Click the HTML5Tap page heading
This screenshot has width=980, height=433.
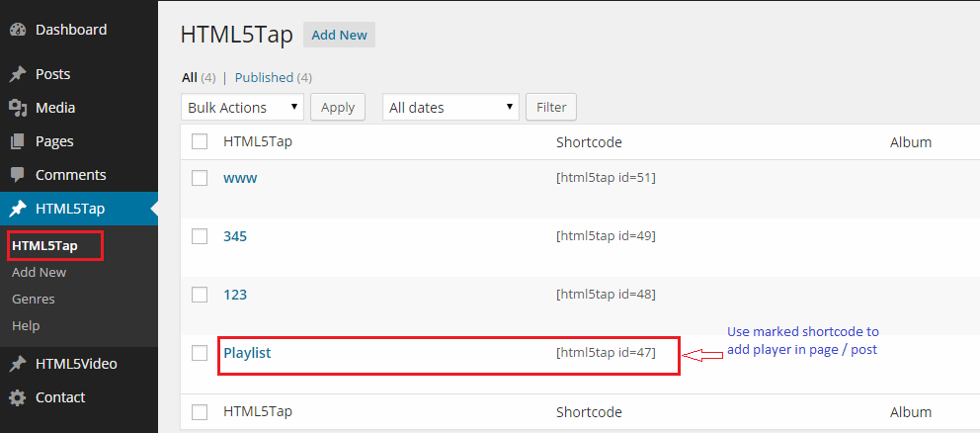(x=237, y=35)
